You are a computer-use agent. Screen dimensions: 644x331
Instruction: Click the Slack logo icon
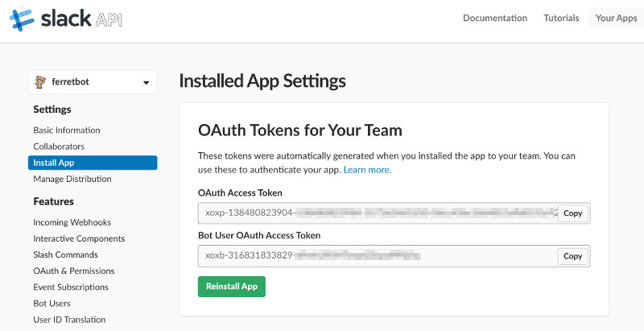[23, 19]
